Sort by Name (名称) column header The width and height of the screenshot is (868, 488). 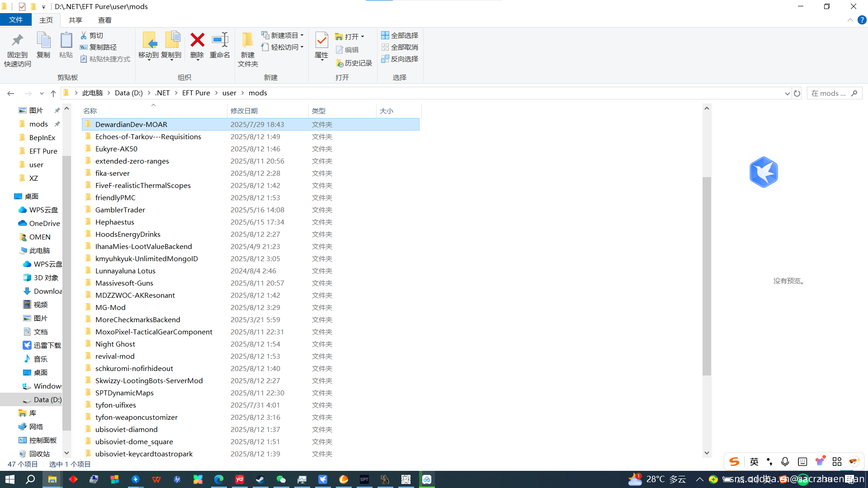[x=154, y=111]
